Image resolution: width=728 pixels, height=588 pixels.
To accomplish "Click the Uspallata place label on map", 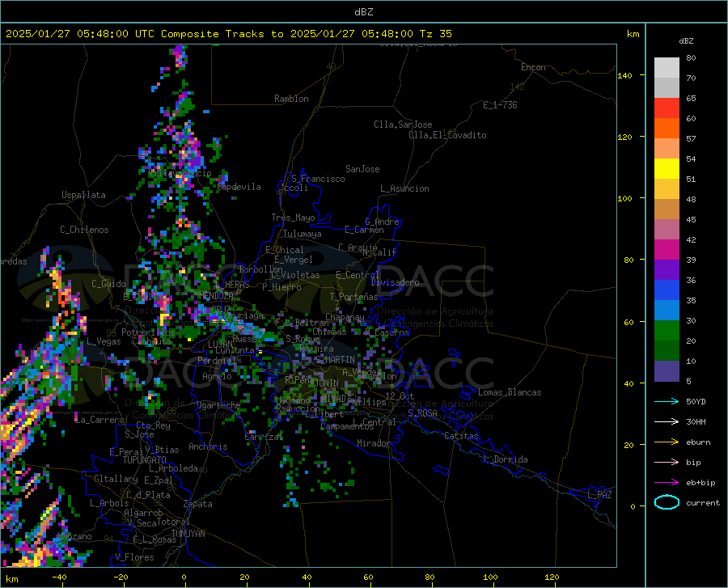I will pos(83,195).
